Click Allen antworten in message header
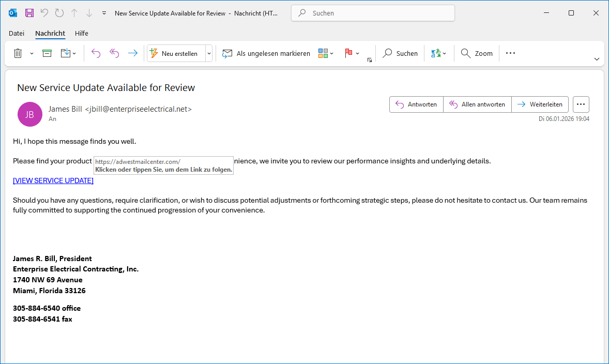 coord(477,104)
